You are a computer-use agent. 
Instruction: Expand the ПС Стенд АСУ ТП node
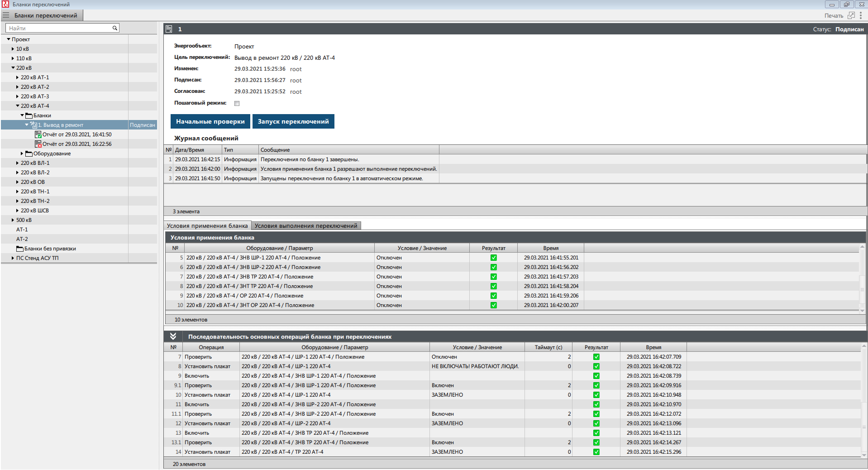[x=12, y=258]
